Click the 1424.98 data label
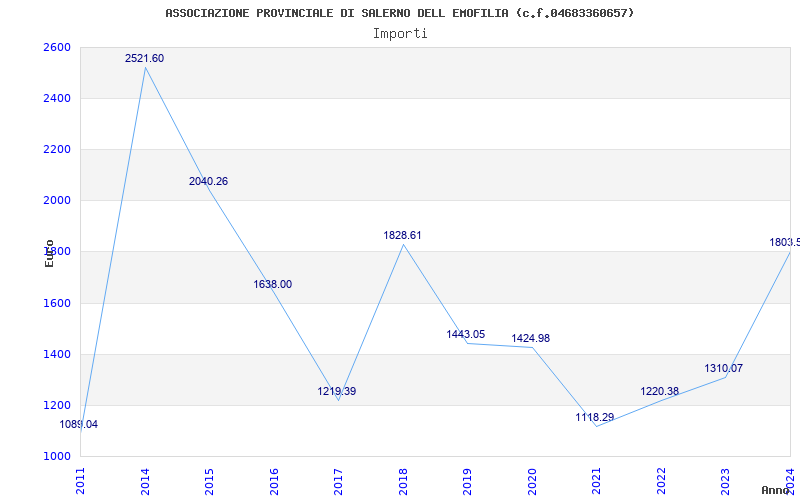 pyautogui.click(x=531, y=339)
